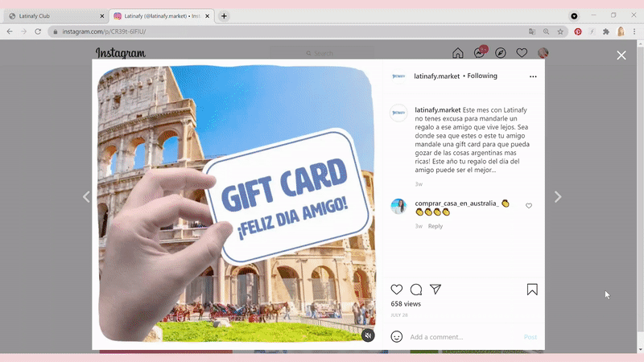This screenshot has width=644, height=362.
Task: Go to next post with right arrow
Action: click(x=558, y=197)
